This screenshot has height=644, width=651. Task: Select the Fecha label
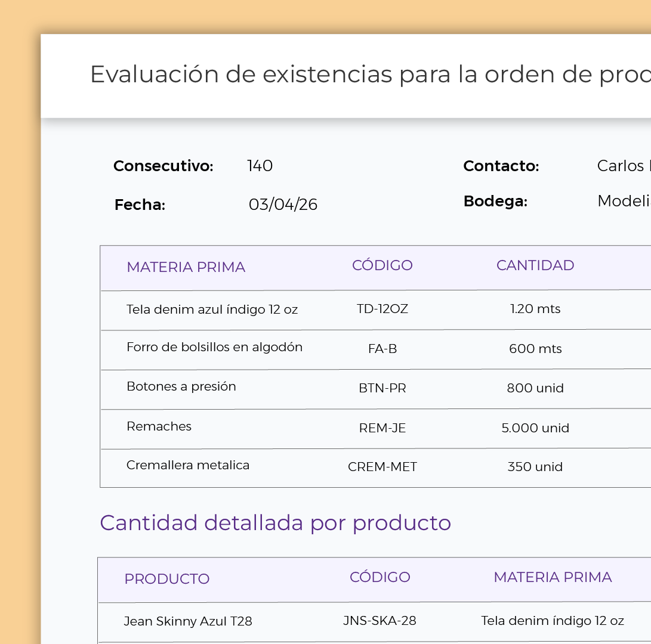click(140, 205)
